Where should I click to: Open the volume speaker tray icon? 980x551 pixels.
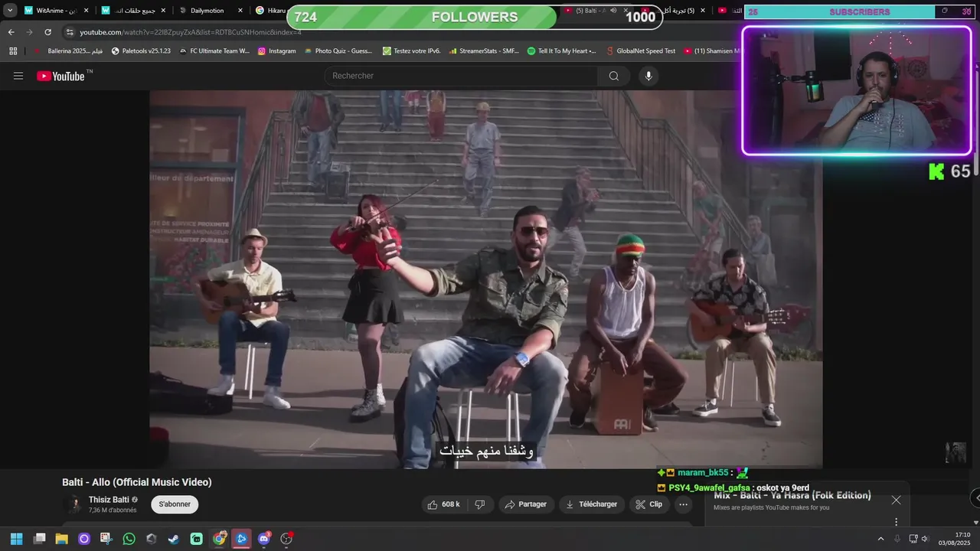925,539
